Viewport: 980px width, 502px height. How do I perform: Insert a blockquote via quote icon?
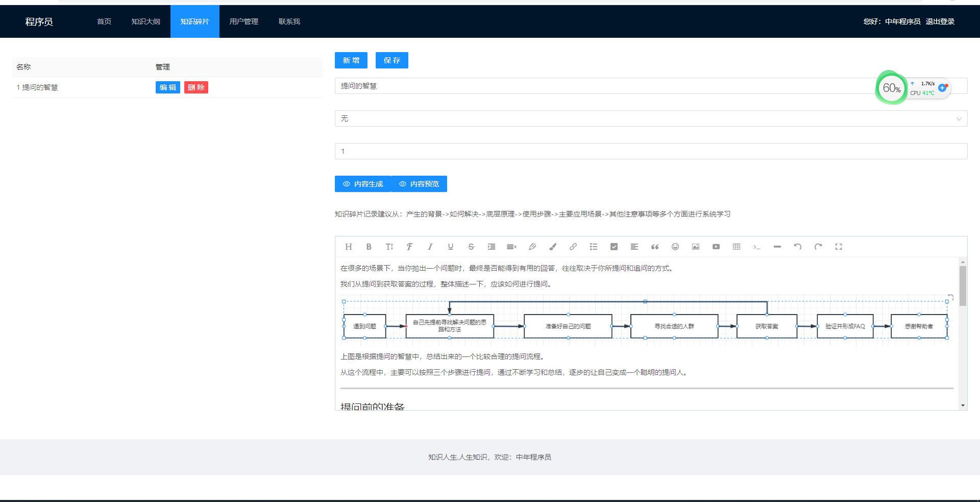[655, 247]
